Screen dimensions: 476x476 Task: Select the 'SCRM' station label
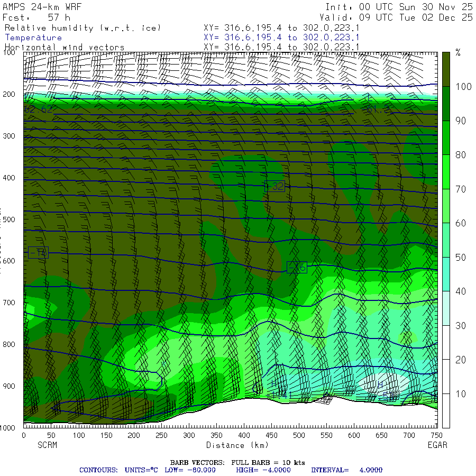[48, 445]
